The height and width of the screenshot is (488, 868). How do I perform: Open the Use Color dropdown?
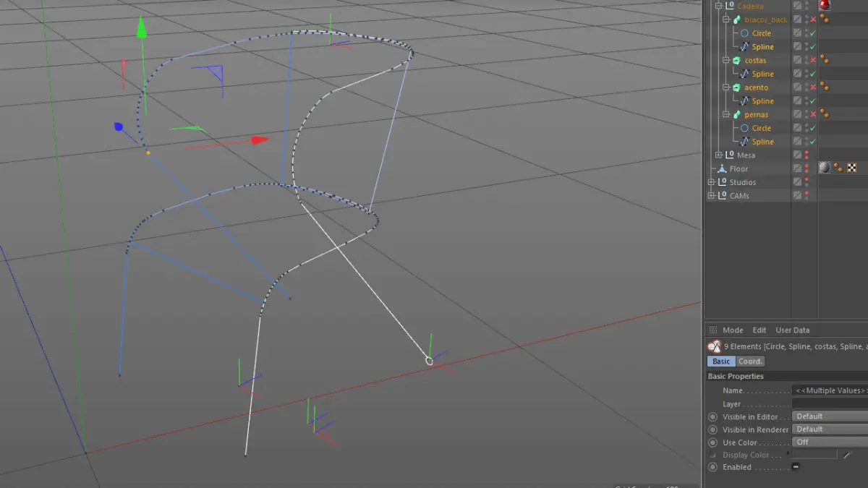tap(830, 442)
